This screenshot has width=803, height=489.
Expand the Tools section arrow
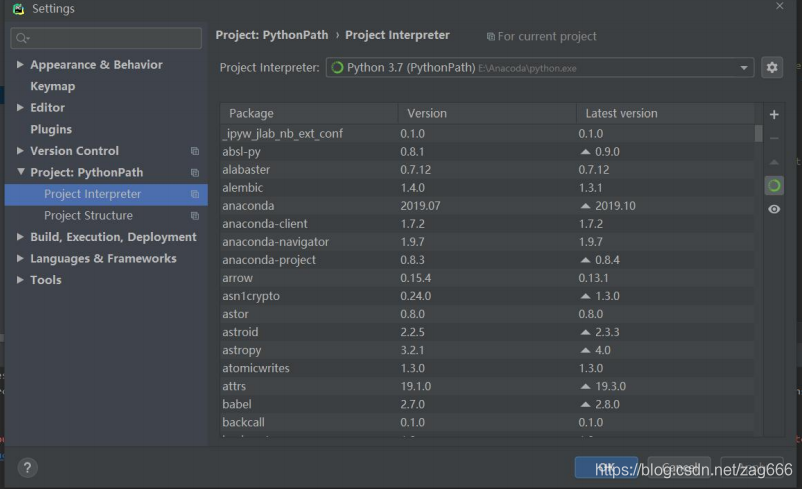click(20, 280)
